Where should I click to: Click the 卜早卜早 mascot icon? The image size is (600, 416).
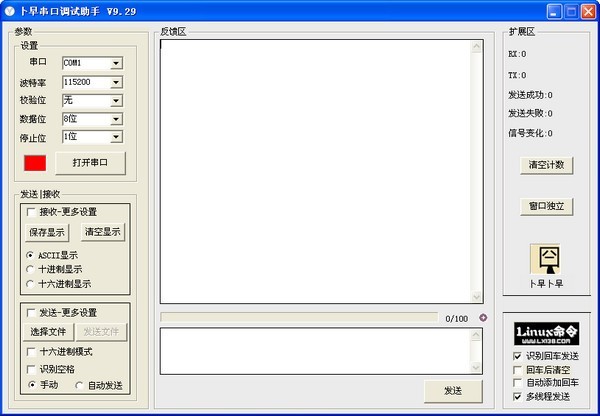point(546,259)
